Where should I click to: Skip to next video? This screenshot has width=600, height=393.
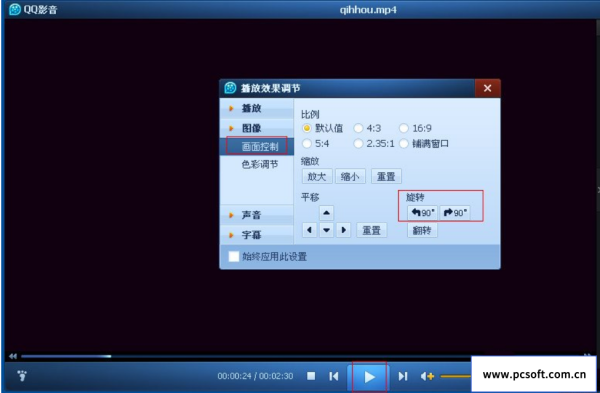click(403, 376)
